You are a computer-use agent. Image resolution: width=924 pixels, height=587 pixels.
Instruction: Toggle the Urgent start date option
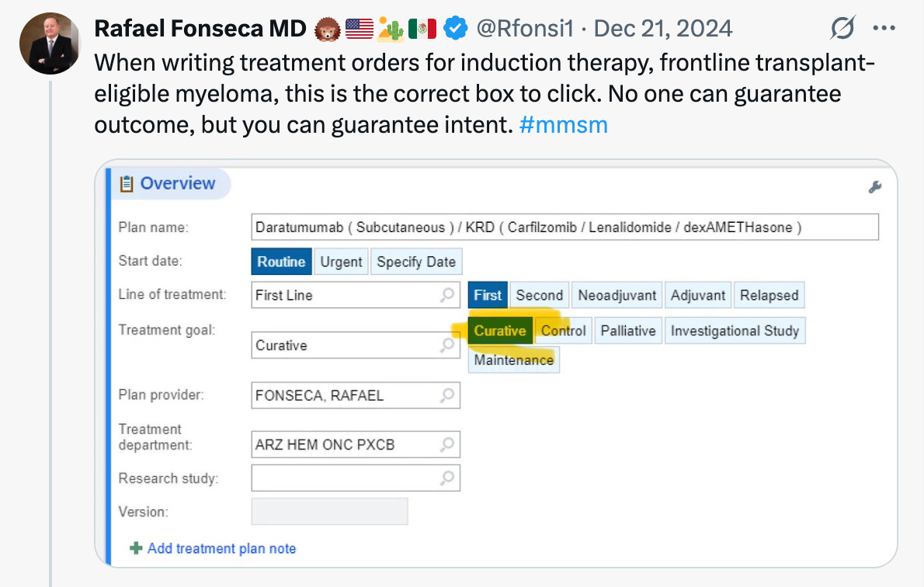(x=341, y=261)
